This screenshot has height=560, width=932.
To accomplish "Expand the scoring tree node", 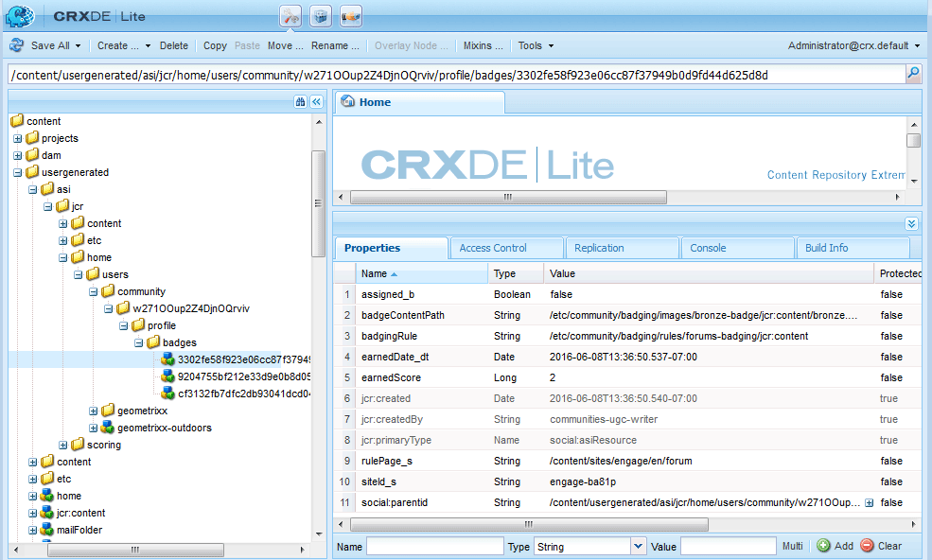I will (x=63, y=445).
